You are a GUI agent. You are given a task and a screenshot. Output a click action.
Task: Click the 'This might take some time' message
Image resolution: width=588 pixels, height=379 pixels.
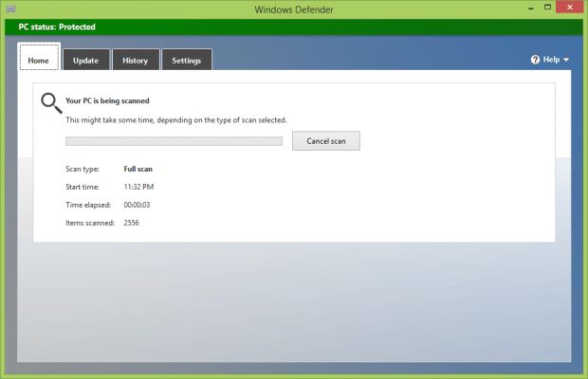coord(176,120)
